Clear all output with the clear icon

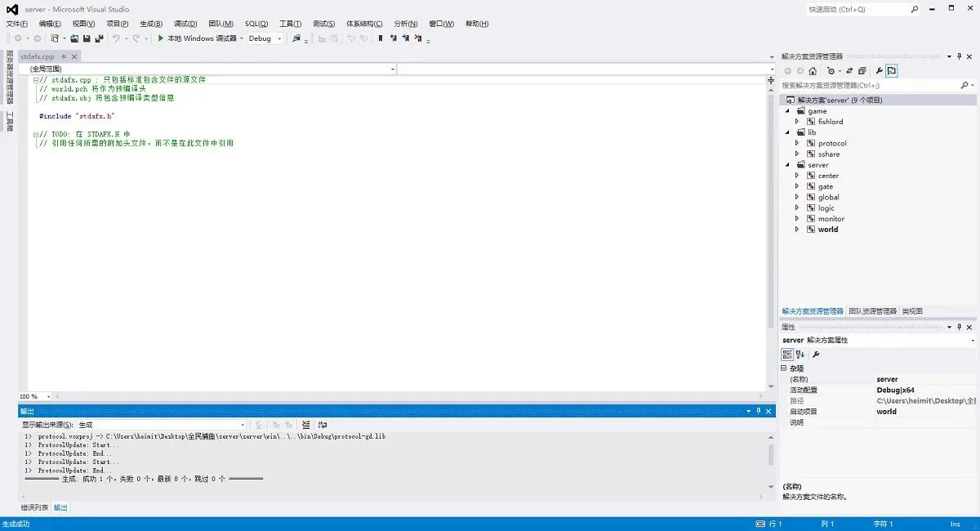pos(305,425)
